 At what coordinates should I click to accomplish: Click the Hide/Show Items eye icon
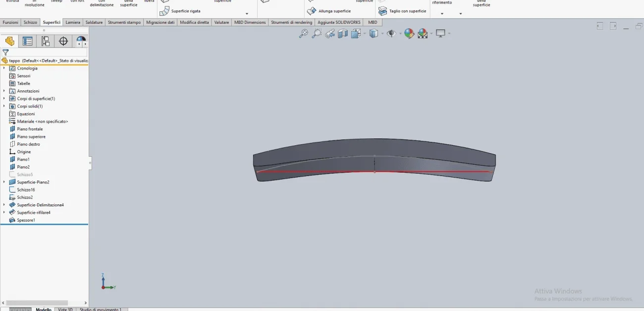coord(391,33)
